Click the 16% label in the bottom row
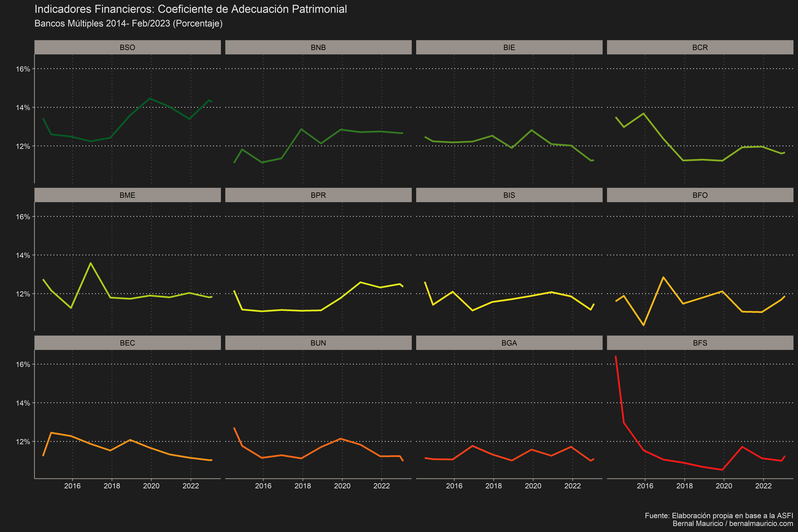This screenshot has width=798, height=532. (23, 364)
